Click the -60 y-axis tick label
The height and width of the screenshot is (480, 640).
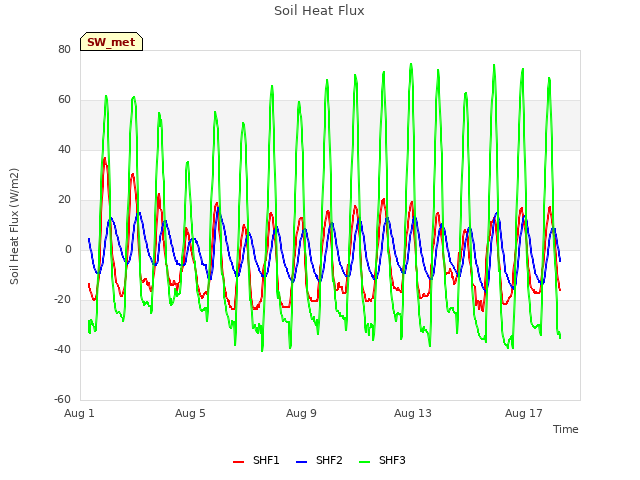pyautogui.click(x=62, y=399)
